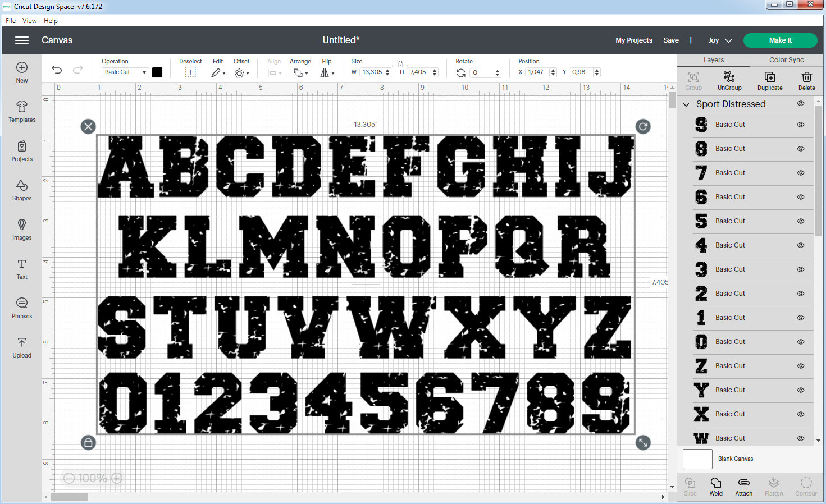Toggle the size aspect ratio lock
Viewport: 826px width, 504px height.
(400, 64)
